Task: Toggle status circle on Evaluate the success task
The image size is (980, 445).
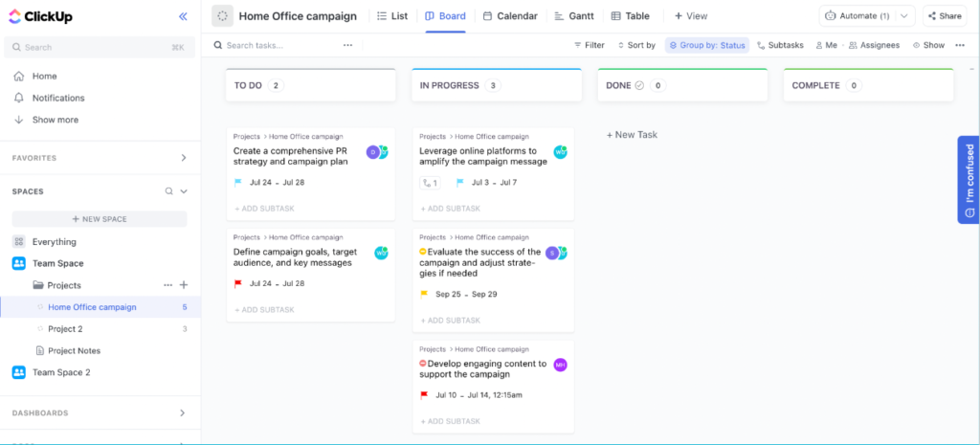Action: click(423, 253)
